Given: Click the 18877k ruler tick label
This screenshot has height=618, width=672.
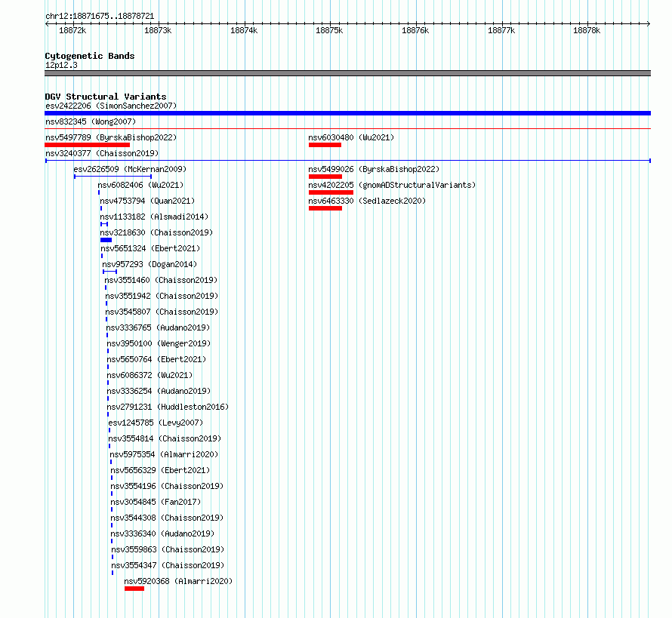Looking at the screenshot, I should [x=501, y=30].
